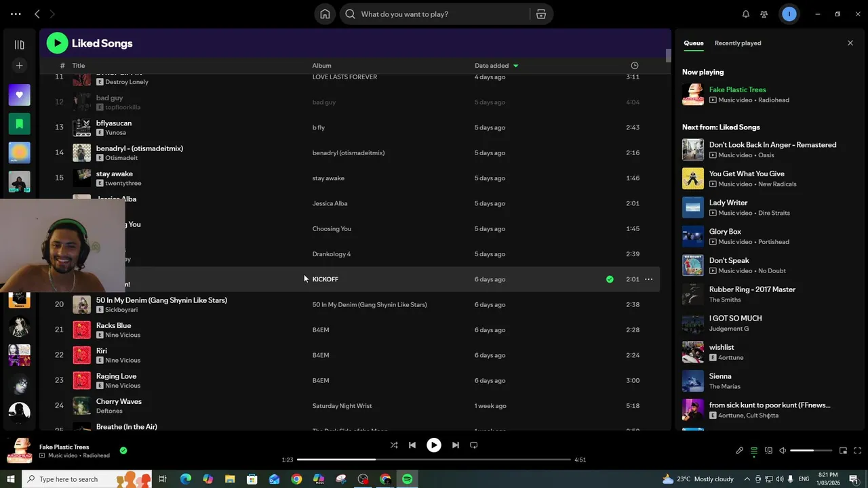Toggle repeat mode
Image resolution: width=868 pixels, height=488 pixels.
(x=474, y=445)
